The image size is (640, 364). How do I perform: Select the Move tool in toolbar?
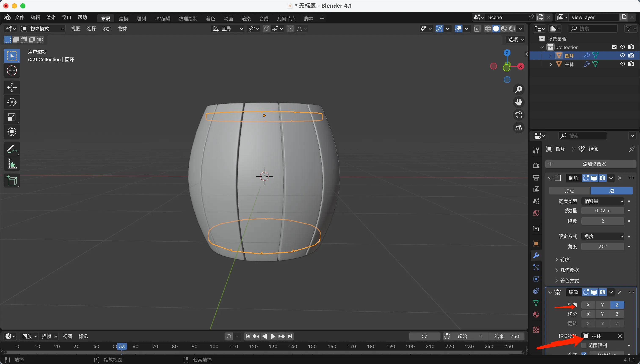12,88
